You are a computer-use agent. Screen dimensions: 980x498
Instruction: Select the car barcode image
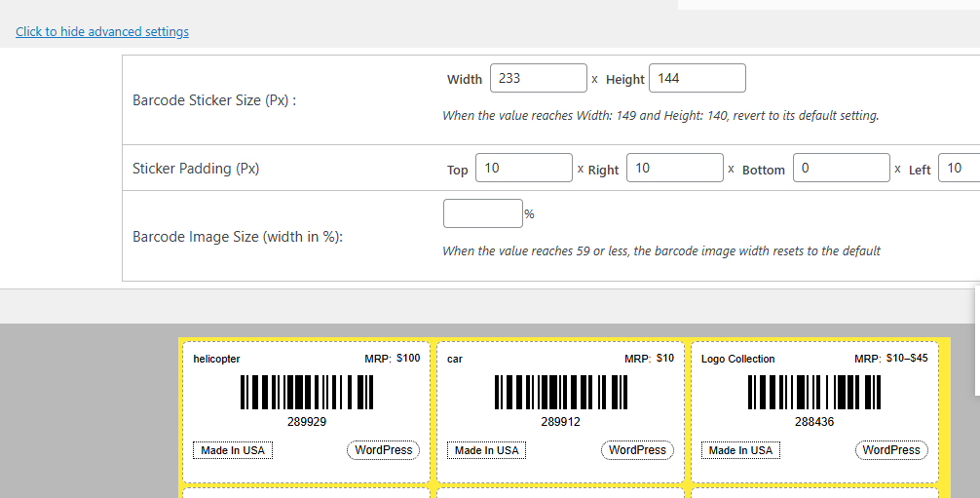coord(560,393)
